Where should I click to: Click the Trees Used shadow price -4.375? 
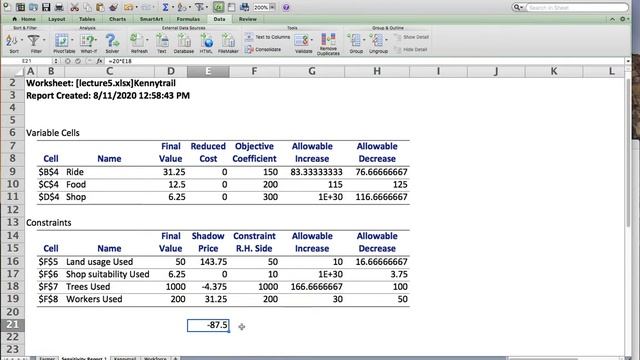[x=208, y=287]
